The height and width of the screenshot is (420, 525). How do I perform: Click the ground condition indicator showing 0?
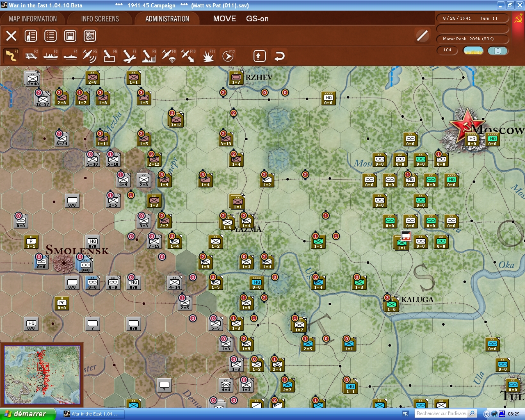[x=498, y=50]
